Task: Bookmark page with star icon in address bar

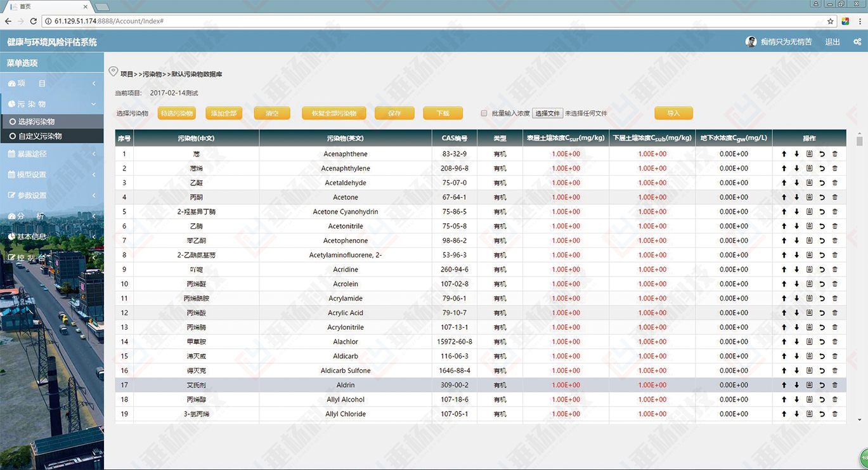Action: point(831,22)
